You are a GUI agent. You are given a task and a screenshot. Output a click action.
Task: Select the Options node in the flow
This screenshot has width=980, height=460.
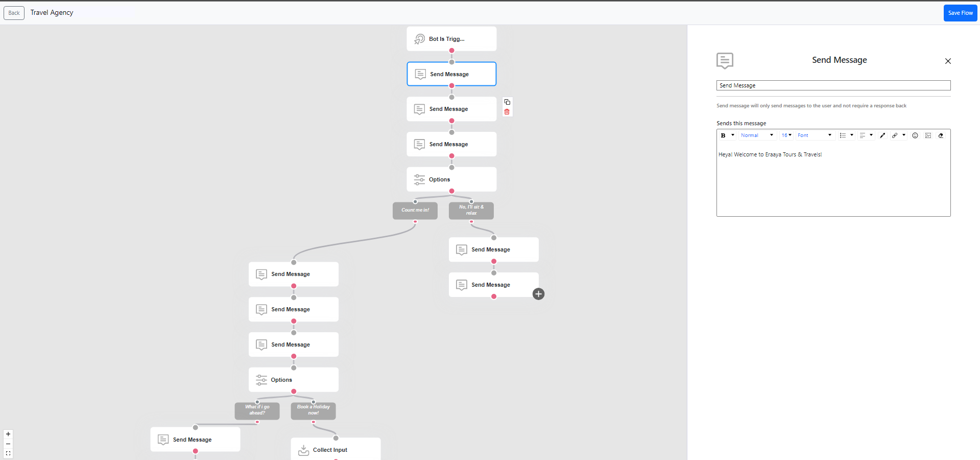451,179
